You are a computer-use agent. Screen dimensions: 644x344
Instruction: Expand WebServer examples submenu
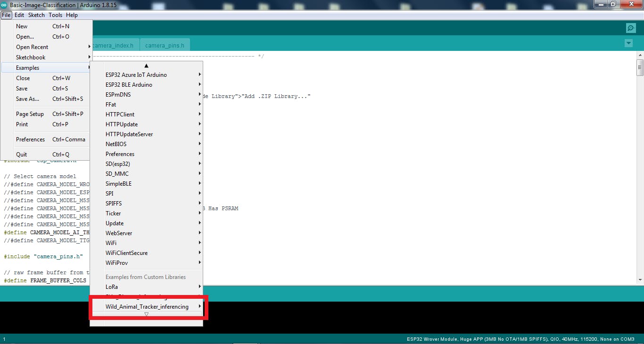point(146,233)
